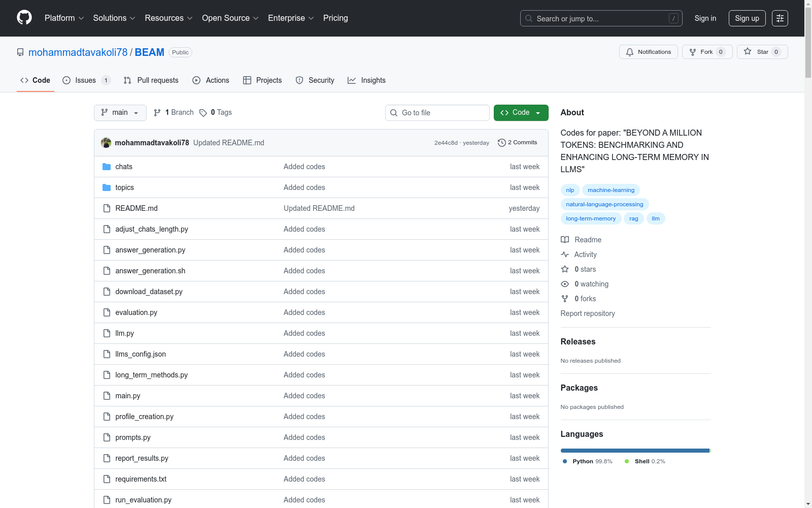Open commit hash 2e44c8d
The height and width of the screenshot is (508, 812).
[x=446, y=143]
